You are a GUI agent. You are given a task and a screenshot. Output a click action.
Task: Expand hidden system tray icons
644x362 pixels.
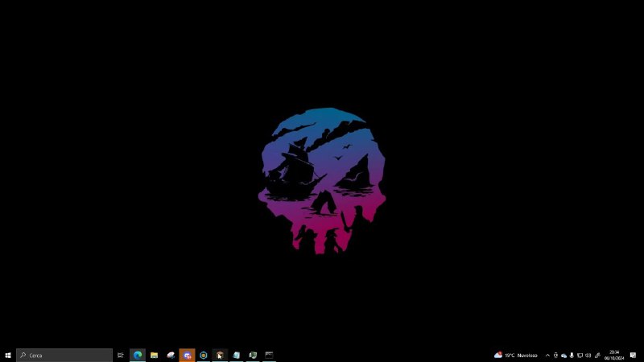(547, 356)
